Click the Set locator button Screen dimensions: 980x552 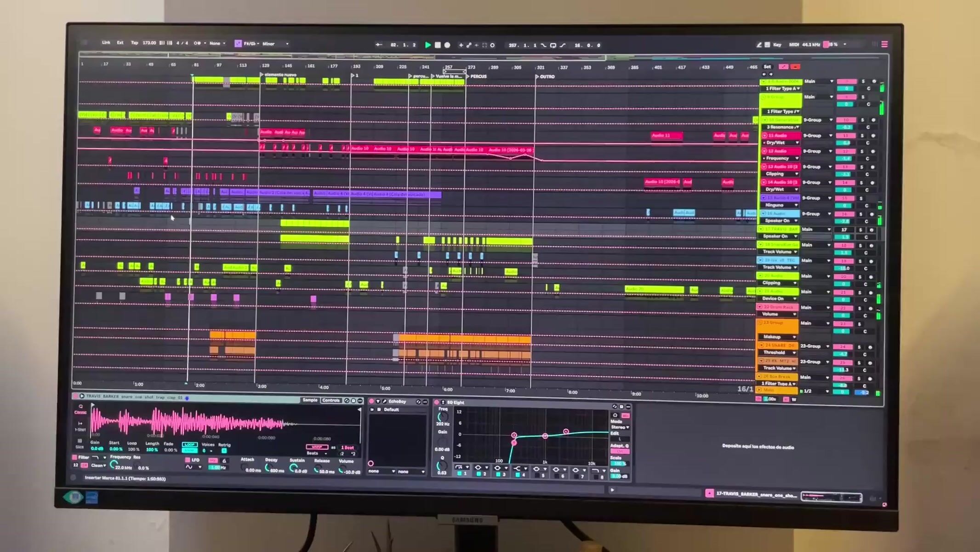pos(767,67)
